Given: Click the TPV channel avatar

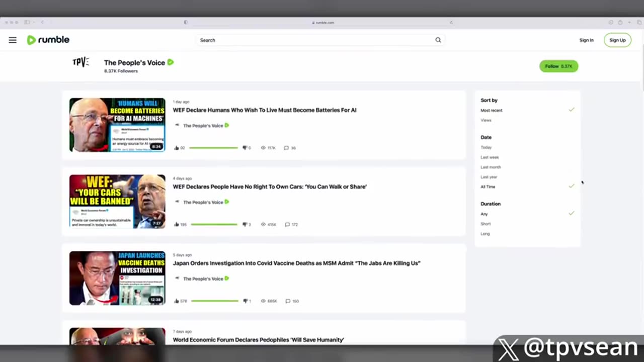Looking at the screenshot, I should (x=81, y=62).
